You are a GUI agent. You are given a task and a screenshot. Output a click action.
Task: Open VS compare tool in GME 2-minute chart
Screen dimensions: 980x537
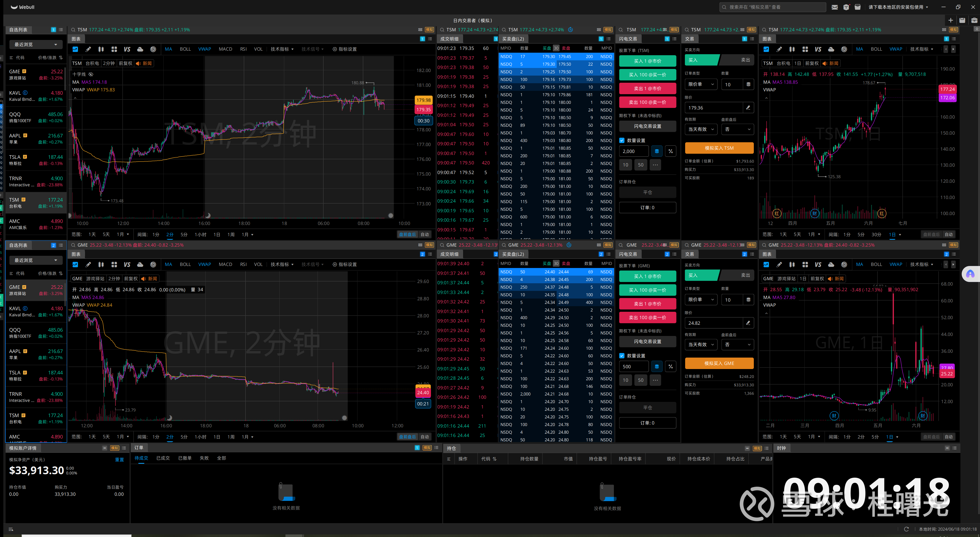pos(127,264)
